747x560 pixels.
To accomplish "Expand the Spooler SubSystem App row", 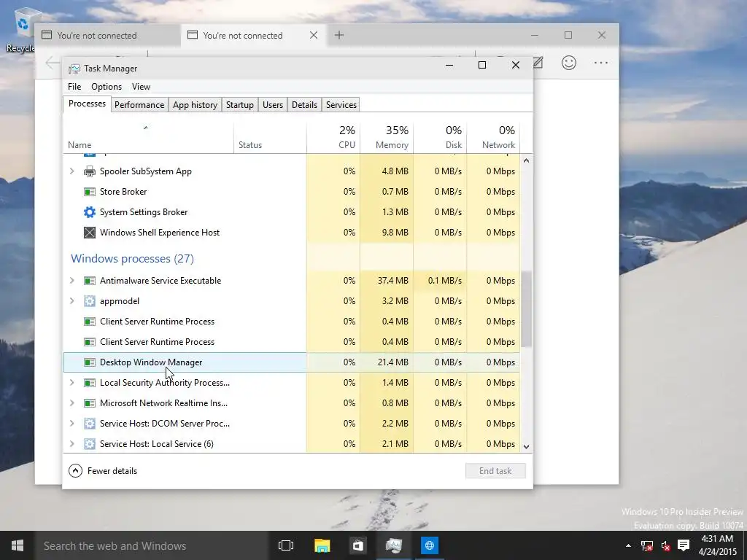I will click(72, 171).
